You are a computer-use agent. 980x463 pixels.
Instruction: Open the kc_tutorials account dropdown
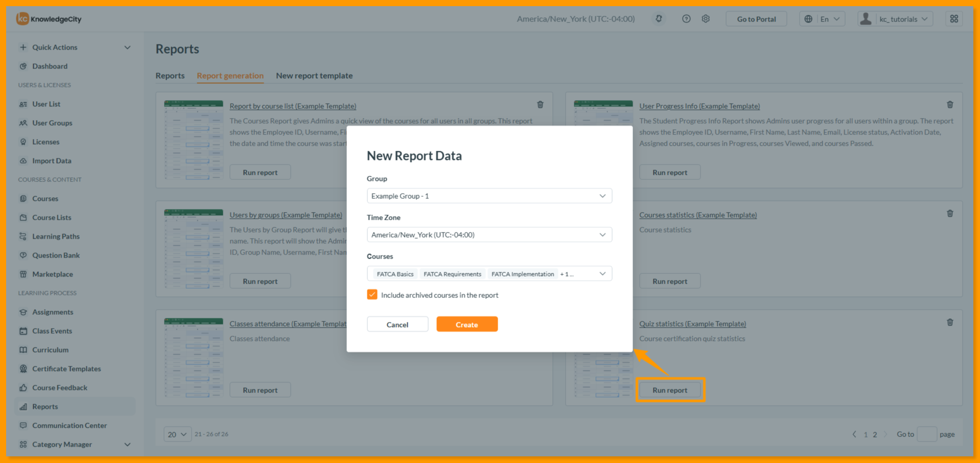[x=895, y=19]
